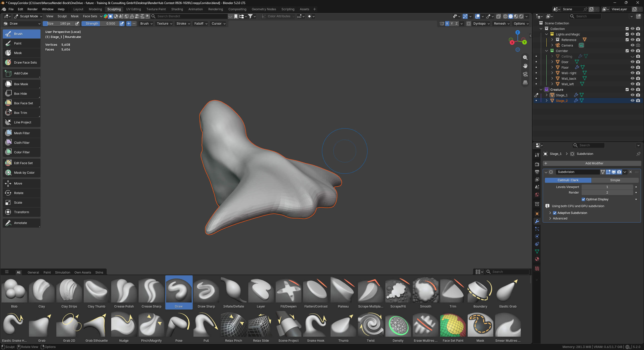Uncheck Adaptive Subdivision checkbox
The width and height of the screenshot is (644, 350).
(555, 213)
